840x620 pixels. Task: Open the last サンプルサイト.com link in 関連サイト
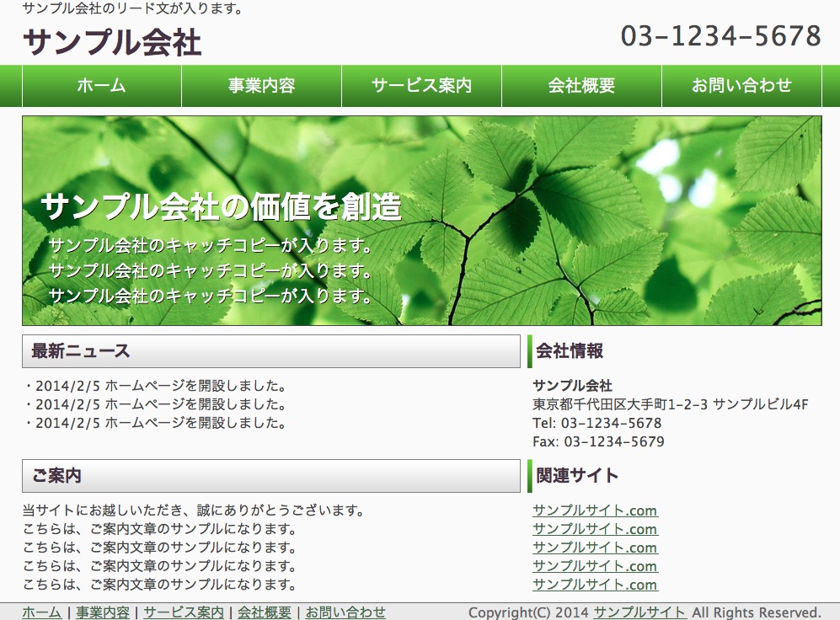[x=595, y=585]
